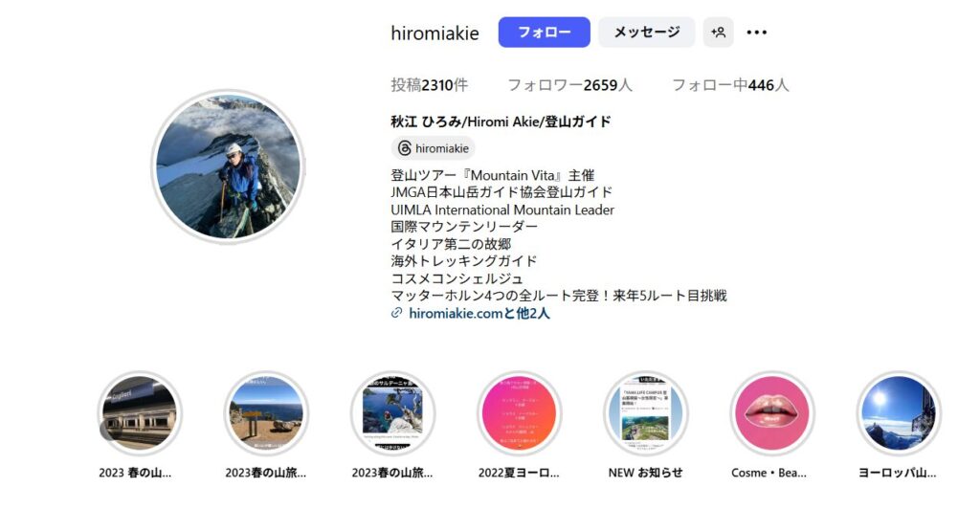The image size is (980, 509).
Task: Click the chain link icon beside hiromiakie.com
Action: click(x=397, y=313)
